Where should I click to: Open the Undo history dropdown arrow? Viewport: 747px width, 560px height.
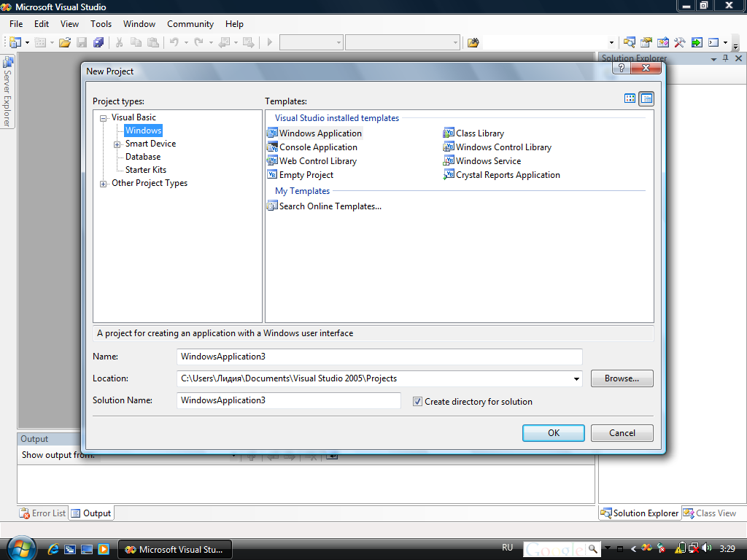click(186, 42)
